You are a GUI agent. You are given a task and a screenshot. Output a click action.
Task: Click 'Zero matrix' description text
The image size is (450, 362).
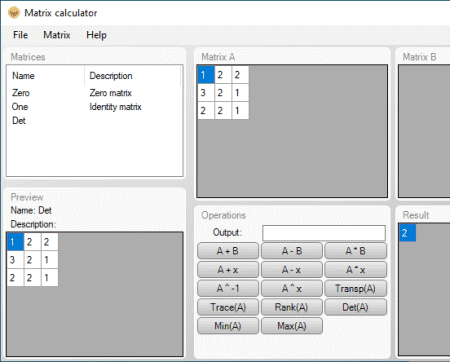coord(110,93)
